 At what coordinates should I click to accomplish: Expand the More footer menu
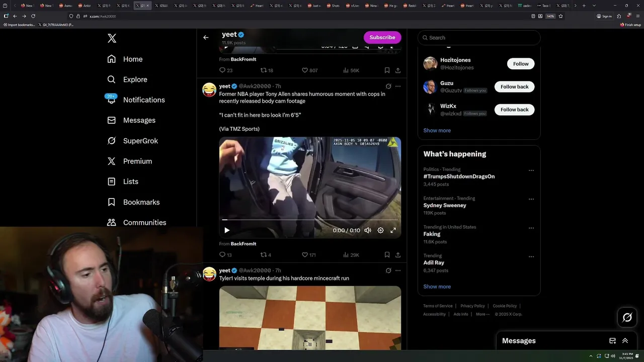(482, 314)
